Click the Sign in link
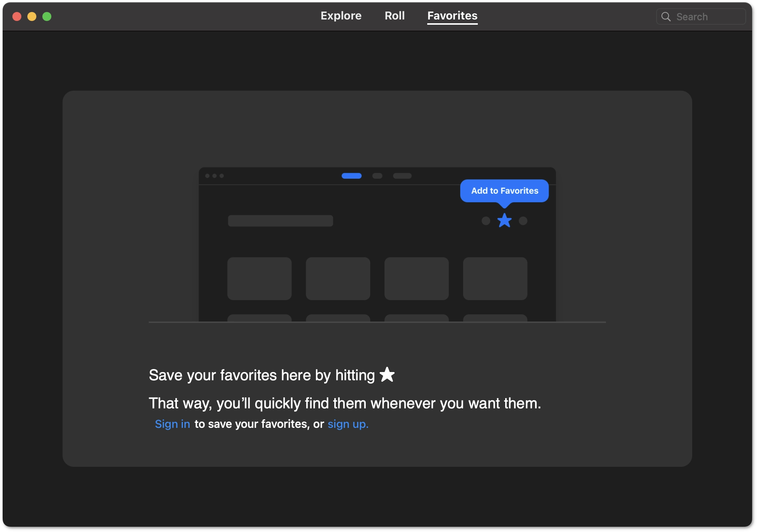The height and width of the screenshot is (532, 757). (172, 424)
